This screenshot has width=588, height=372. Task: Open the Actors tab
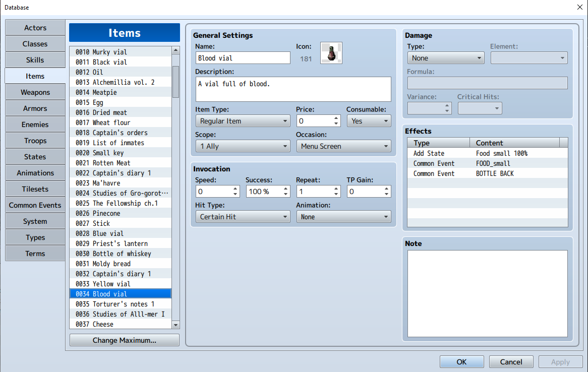tap(35, 28)
